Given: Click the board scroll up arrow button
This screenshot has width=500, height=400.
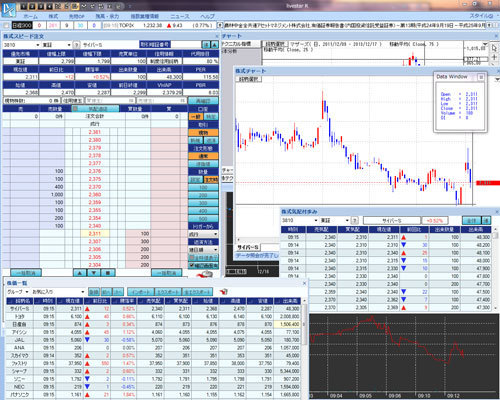Looking at the screenshot, I should point(80,273).
